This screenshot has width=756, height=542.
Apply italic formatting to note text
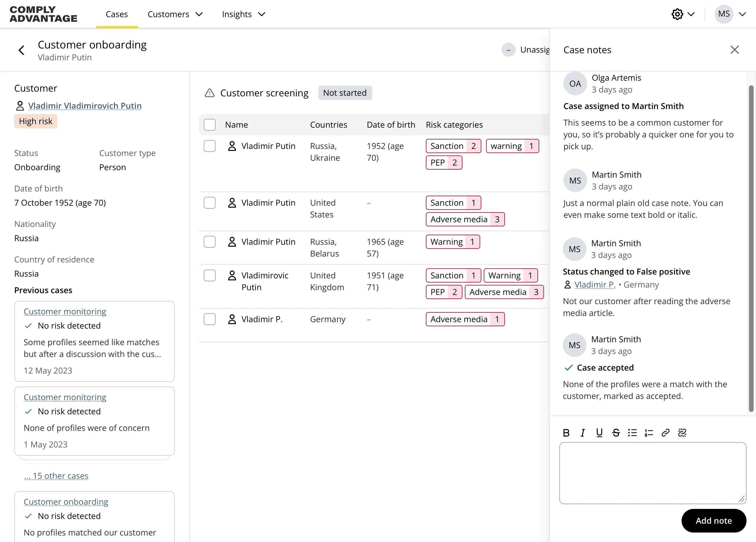pos(583,433)
